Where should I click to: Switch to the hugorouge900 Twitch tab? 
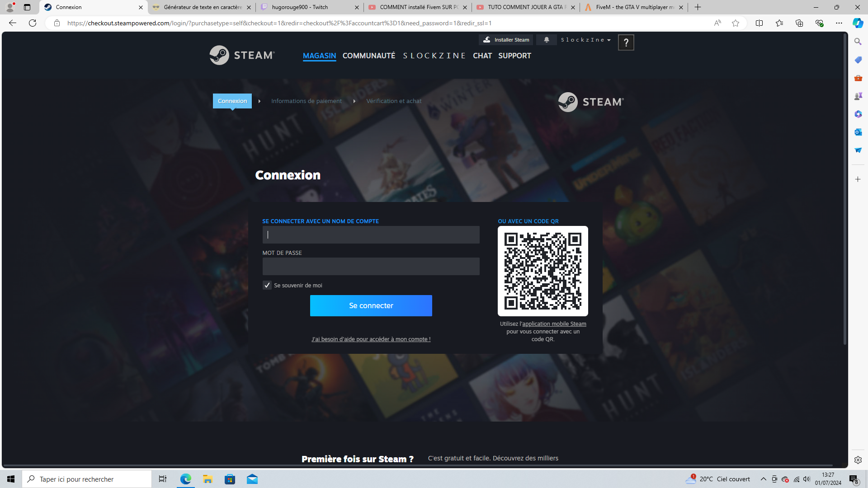point(310,7)
